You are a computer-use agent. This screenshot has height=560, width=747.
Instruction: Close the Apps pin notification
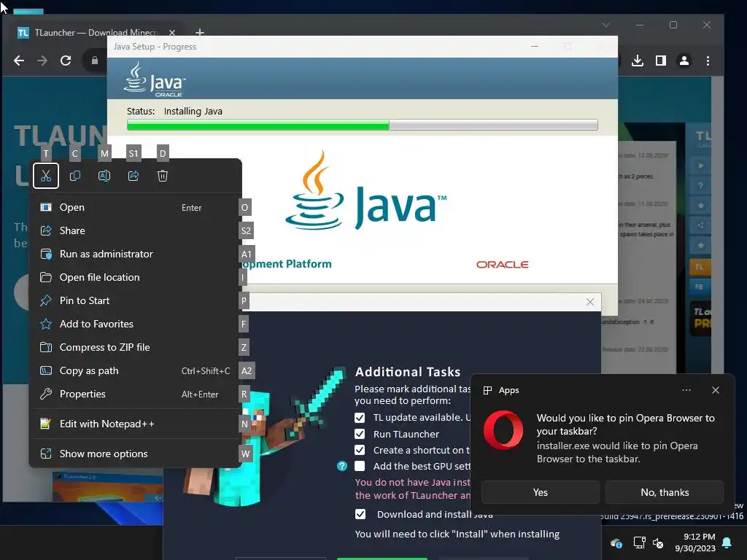(x=716, y=390)
